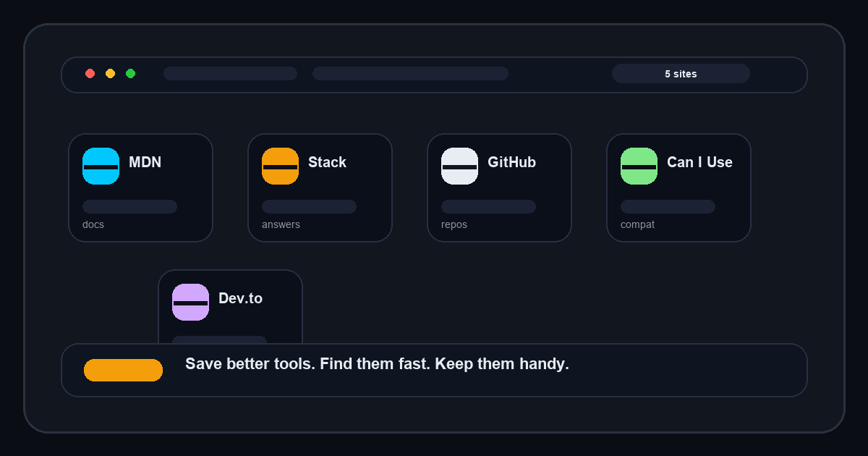Open the orange Stack site icon
Screen dimensions: 868x456
coord(280,166)
